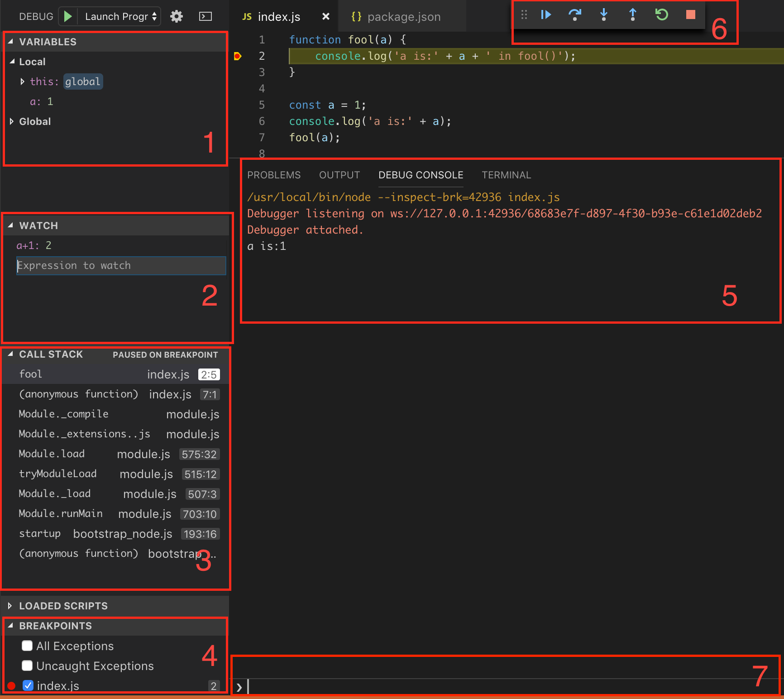Click the Continue debug button
The image size is (784, 699).
coord(546,15)
